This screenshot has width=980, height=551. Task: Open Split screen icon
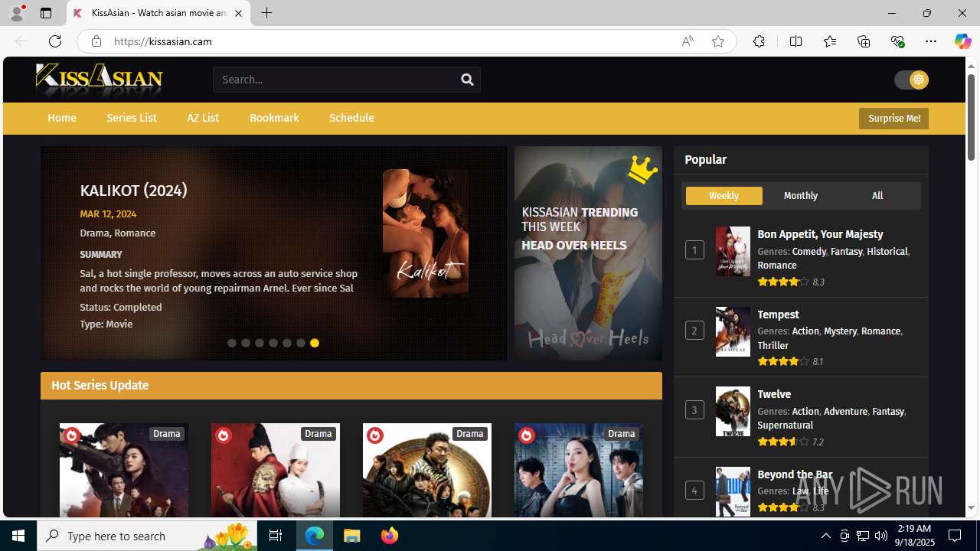pos(795,41)
